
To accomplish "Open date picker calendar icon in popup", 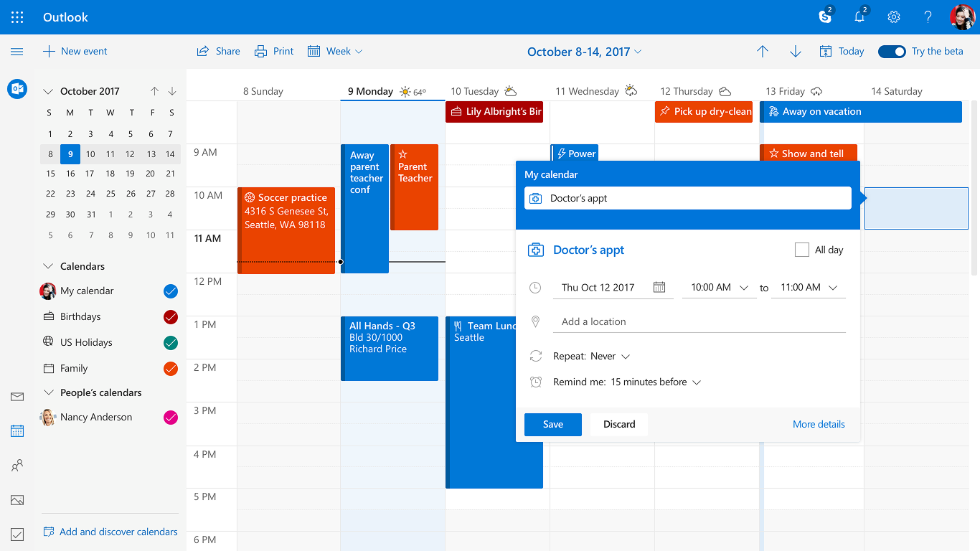I will (x=659, y=287).
